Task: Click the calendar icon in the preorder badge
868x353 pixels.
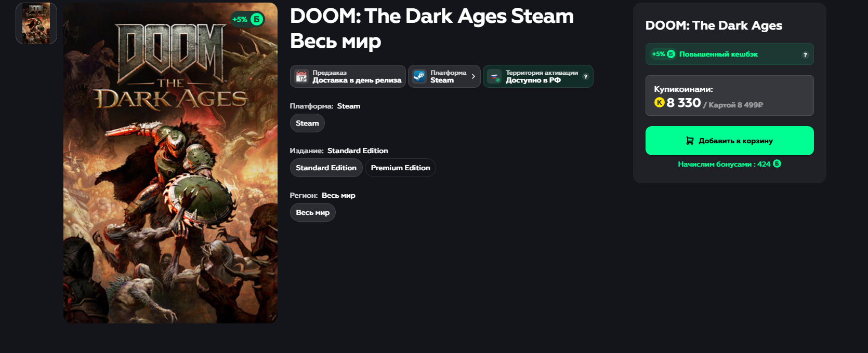Action: pos(301,76)
